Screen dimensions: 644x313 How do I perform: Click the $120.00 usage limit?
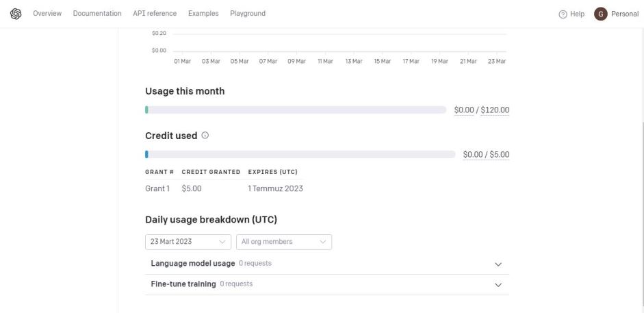pos(495,110)
